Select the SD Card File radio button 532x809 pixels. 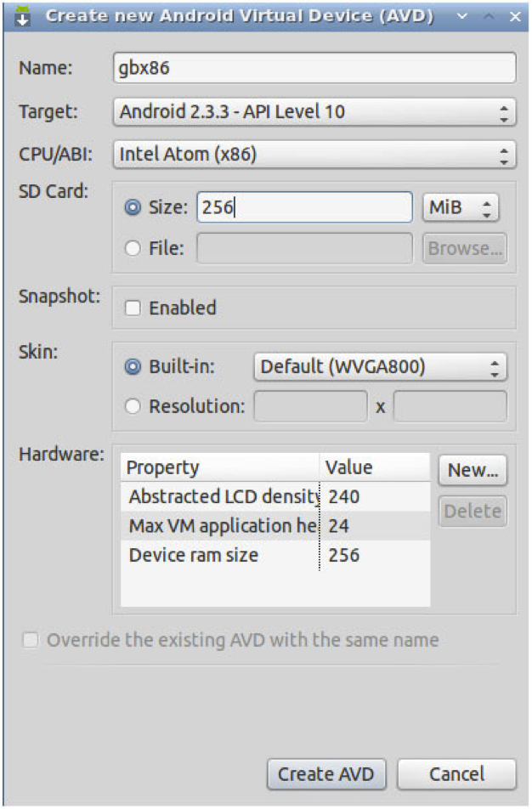(132, 248)
